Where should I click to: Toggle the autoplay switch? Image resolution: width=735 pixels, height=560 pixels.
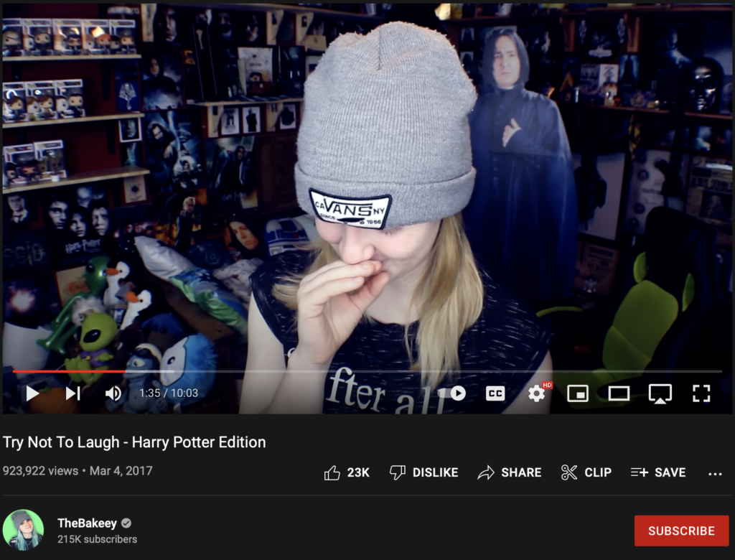tap(453, 393)
